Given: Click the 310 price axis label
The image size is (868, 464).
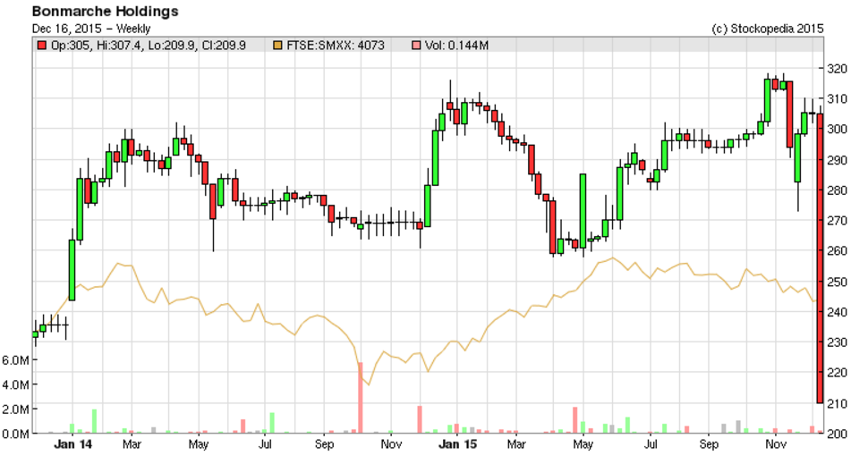Looking at the screenshot, I should pyautogui.click(x=837, y=99).
